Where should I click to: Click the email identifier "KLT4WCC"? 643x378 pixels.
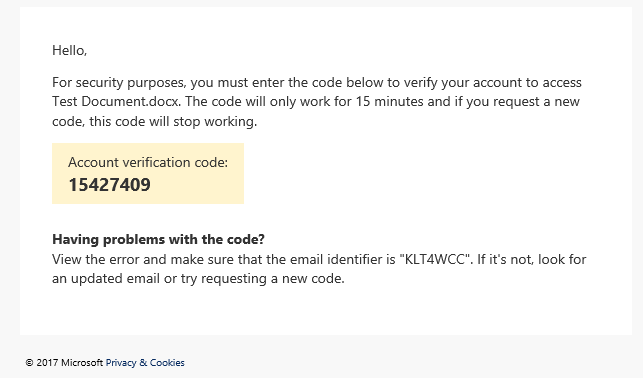435,259
